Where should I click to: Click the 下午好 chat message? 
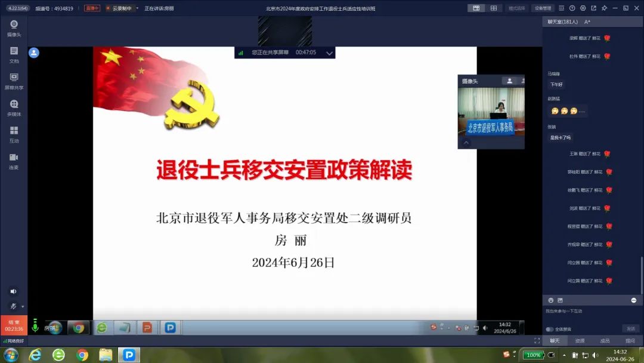click(556, 85)
